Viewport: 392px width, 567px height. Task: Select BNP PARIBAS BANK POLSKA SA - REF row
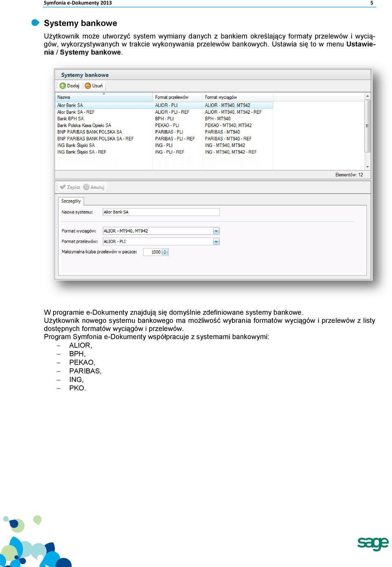tap(164, 139)
